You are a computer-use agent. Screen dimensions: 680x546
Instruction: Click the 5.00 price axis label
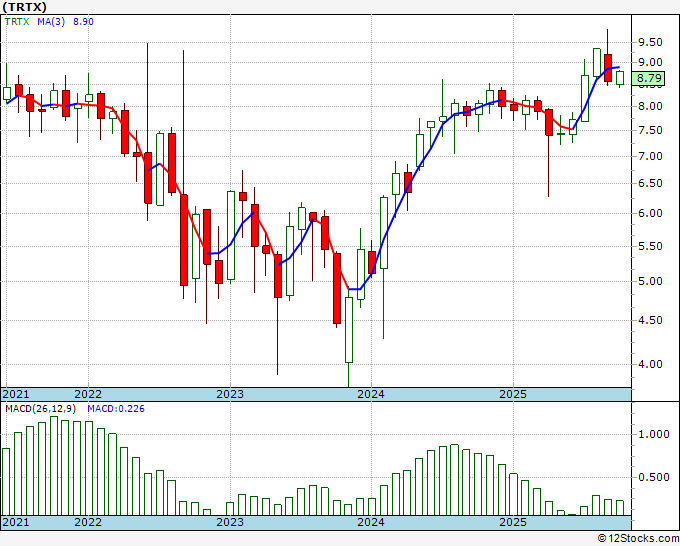pyautogui.click(x=650, y=281)
